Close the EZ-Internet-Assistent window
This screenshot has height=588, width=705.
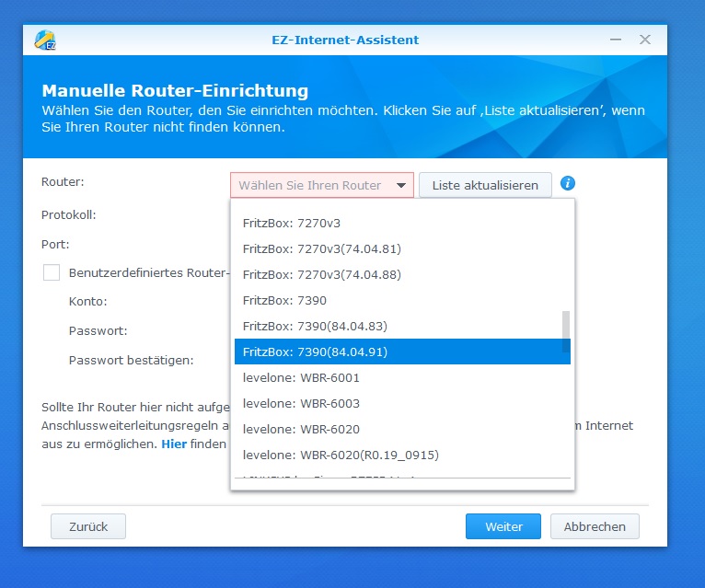[645, 40]
